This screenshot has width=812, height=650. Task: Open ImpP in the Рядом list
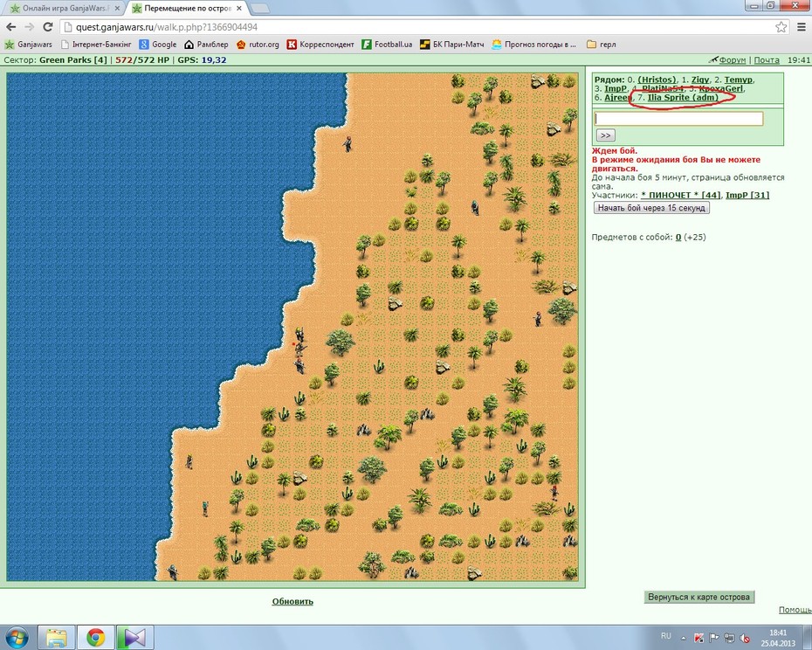[x=616, y=88]
